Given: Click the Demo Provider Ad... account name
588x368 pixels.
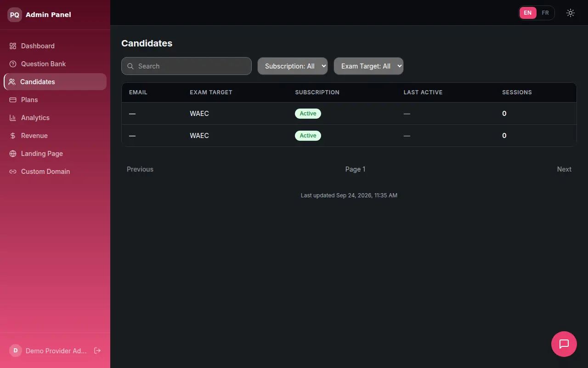Looking at the screenshot, I should (x=56, y=351).
